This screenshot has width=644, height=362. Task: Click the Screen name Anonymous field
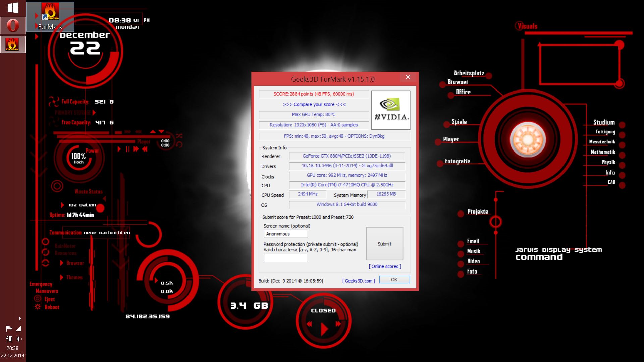(285, 234)
